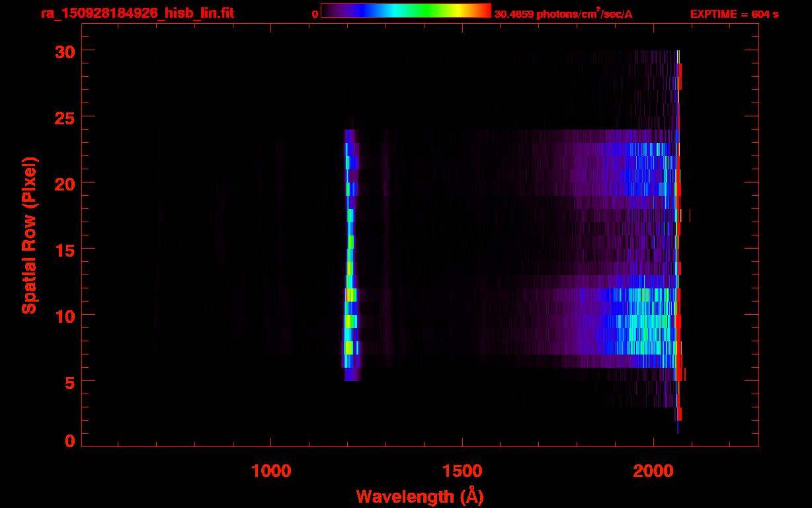The image size is (812, 508).
Task: Click the 0 spatial row tick label
Action: (x=70, y=441)
